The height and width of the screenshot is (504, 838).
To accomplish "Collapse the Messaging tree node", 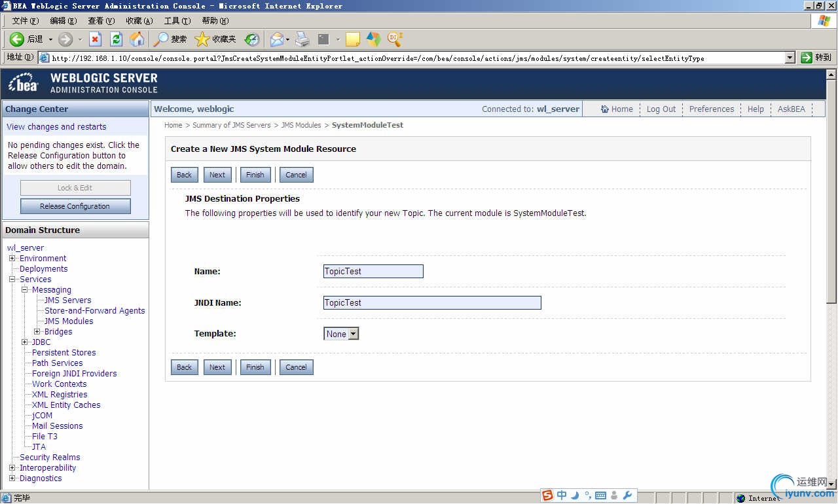I will (24, 289).
